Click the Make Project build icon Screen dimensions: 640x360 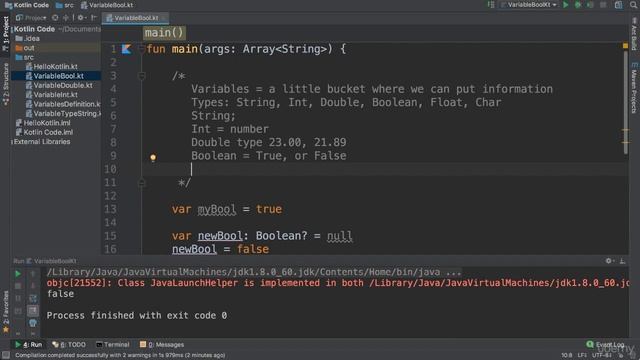(491, 5)
